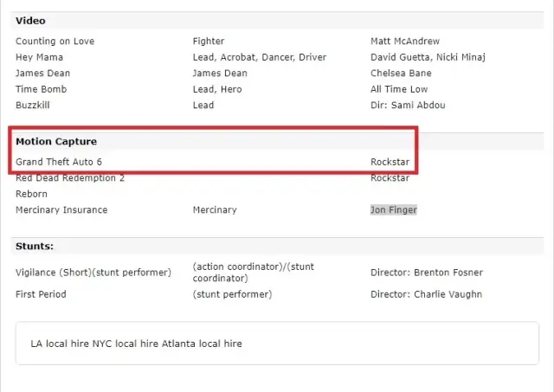Select the Red Dead Redemption 2 credit
This screenshot has width=554, height=392.
pos(70,178)
